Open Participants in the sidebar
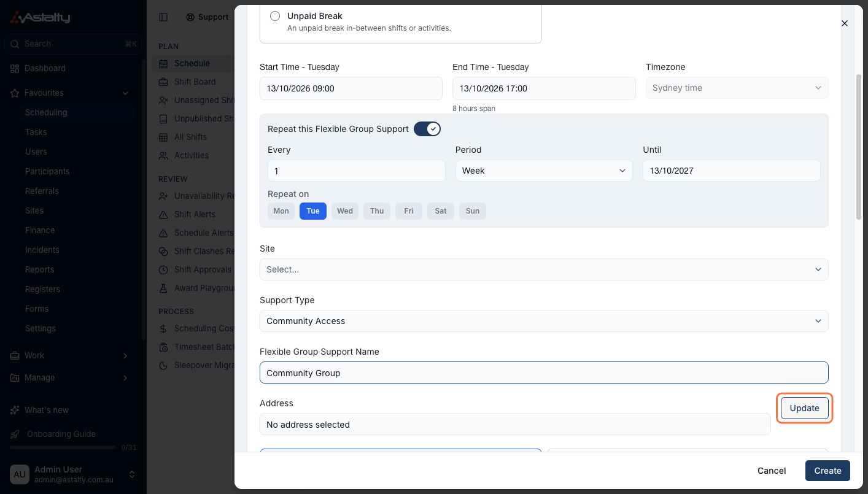Screen dimensions: 868x494 [x=47, y=172]
